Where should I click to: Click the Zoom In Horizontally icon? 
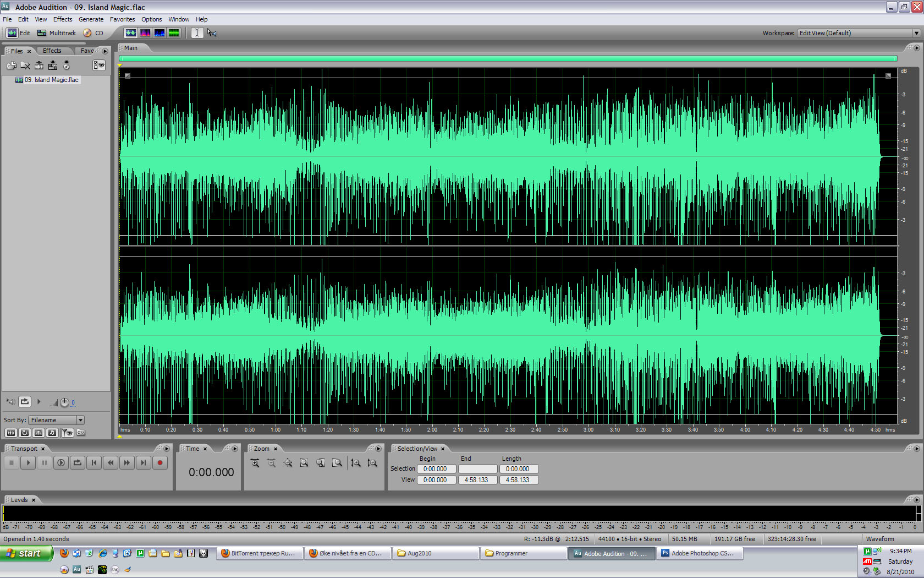coord(255,463)
